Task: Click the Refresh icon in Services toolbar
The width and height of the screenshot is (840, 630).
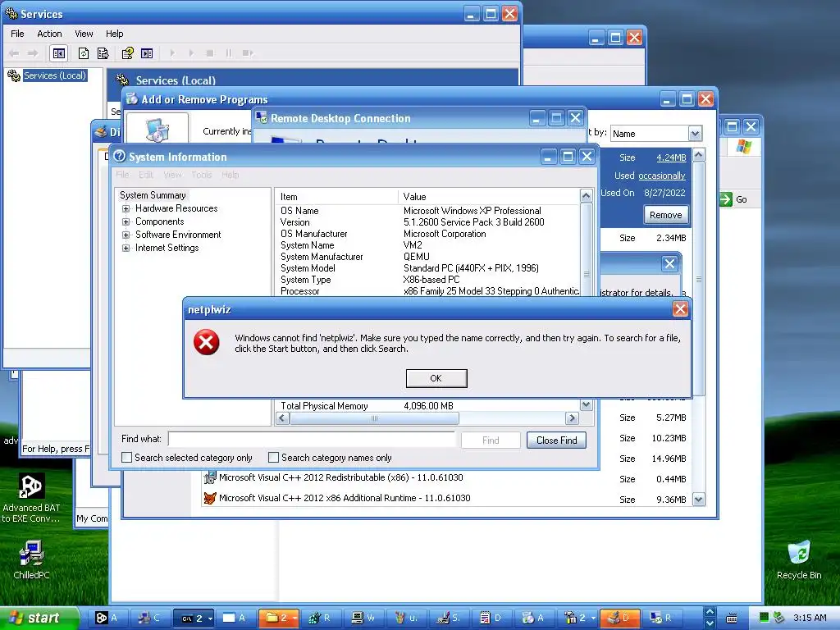Action: (x=84, y=53)
